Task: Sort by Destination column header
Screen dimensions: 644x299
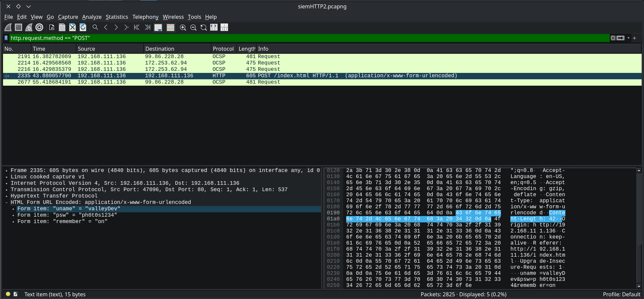Action: tap(178, 49)
